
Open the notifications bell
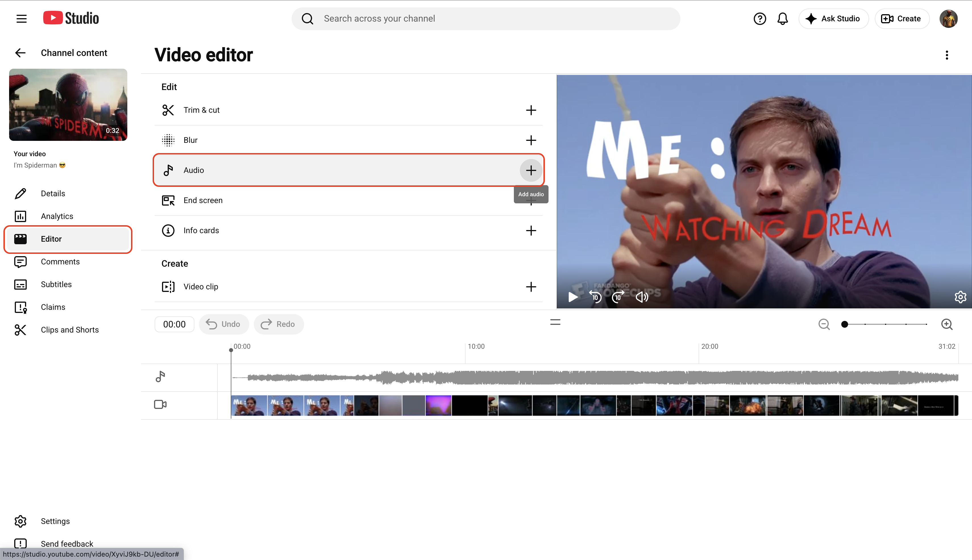pos(782,18)
